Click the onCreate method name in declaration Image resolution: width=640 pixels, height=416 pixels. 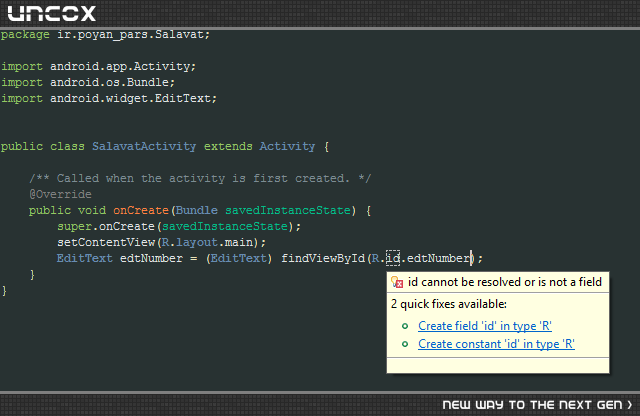click(x=141, y=210)
